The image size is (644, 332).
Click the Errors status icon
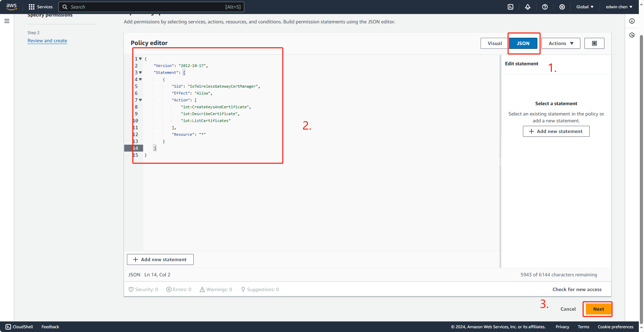(x=169, y=289)
